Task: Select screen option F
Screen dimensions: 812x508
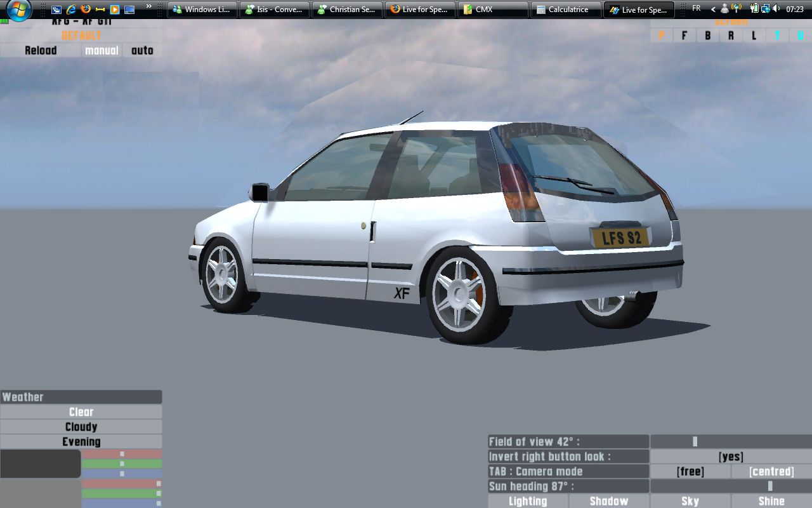Action: 684,36
